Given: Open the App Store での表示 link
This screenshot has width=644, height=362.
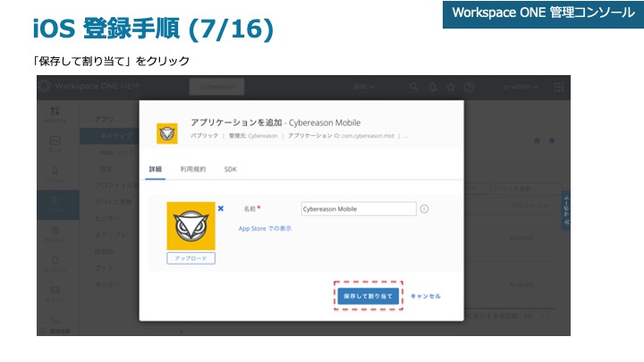Looking at the screenshot, I should point(265,229).
